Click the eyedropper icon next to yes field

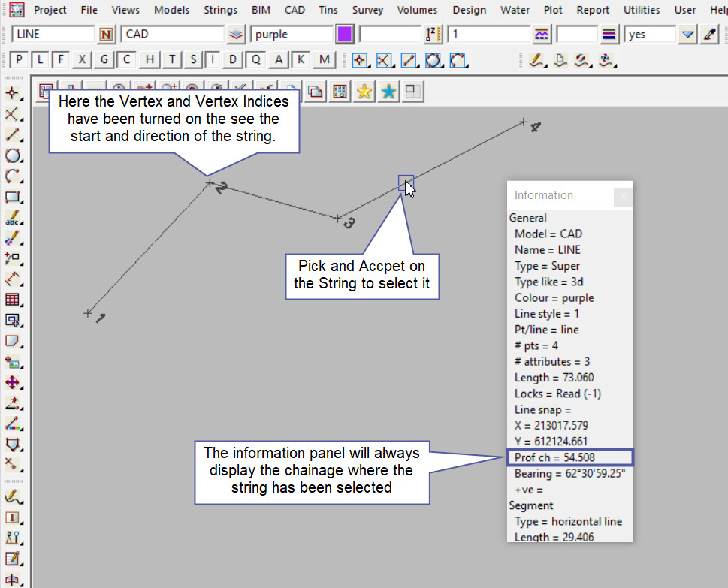point(710,35)
